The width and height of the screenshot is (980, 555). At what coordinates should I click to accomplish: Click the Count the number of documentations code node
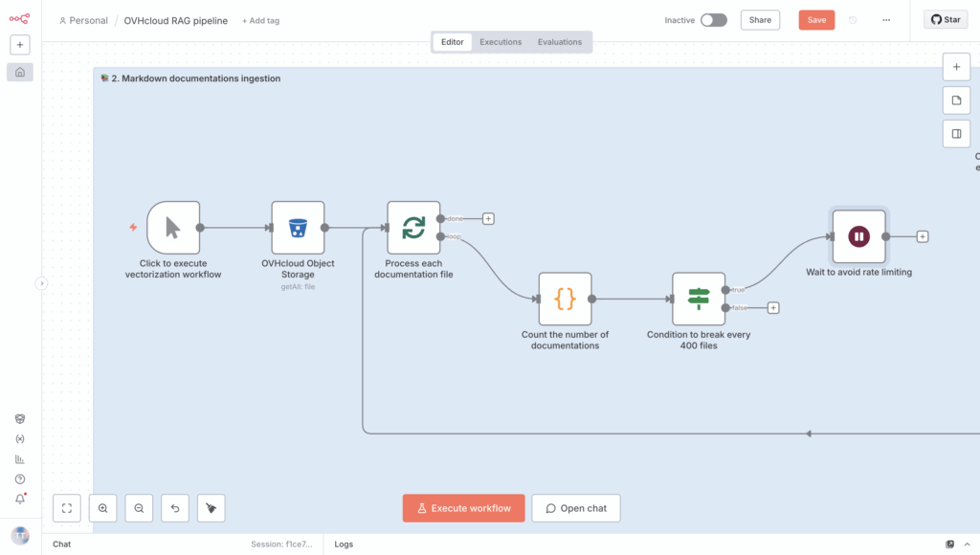[565, 299]
